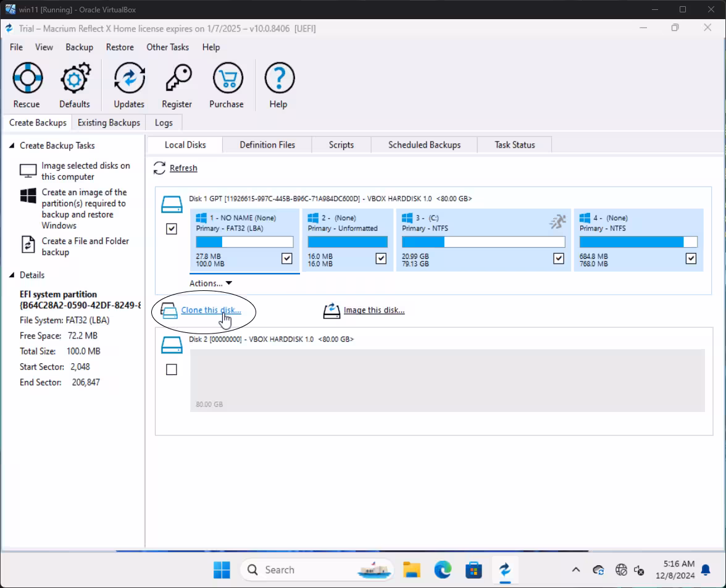Click Windows flag icon on partition 4 NTFS
The height and width of the screenshot is (588, 726).
[x=585, y=218]
